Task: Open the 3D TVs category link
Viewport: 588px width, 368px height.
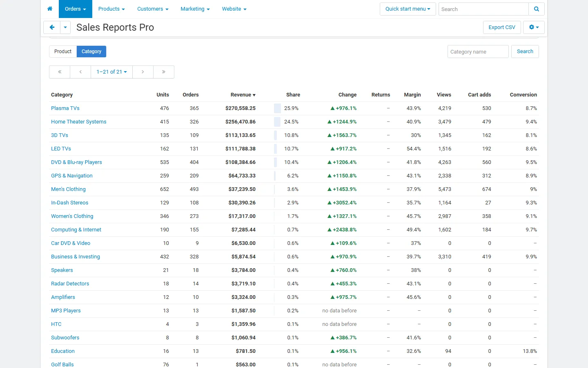Action: tap(60, 135)
